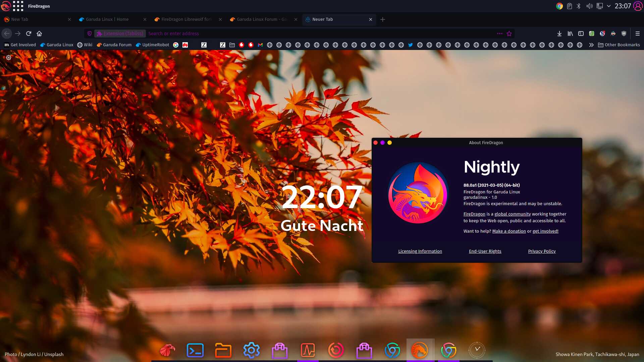Reload the current page
This screenshot has width=644, height=362.
pyautogui.click(x=29, y=34)
